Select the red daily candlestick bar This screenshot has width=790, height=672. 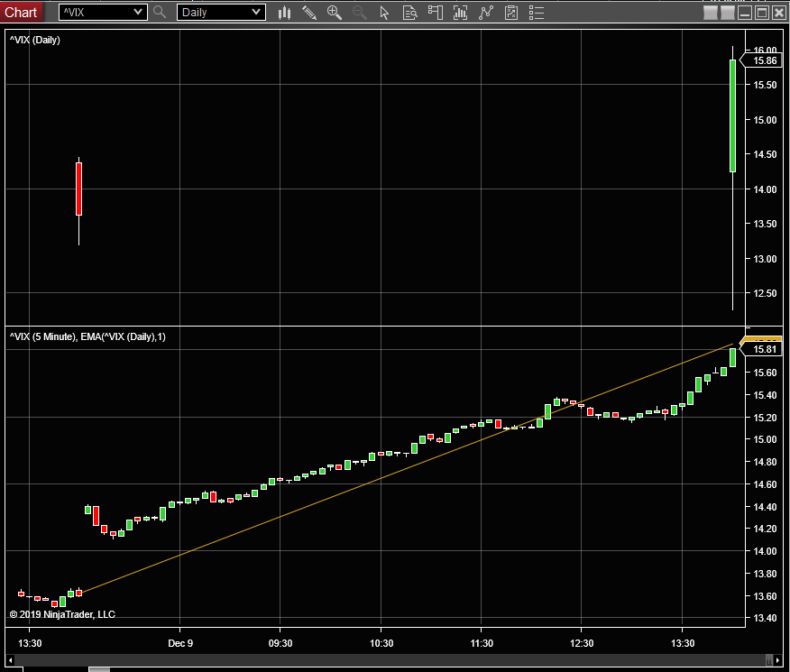(79, 189)
